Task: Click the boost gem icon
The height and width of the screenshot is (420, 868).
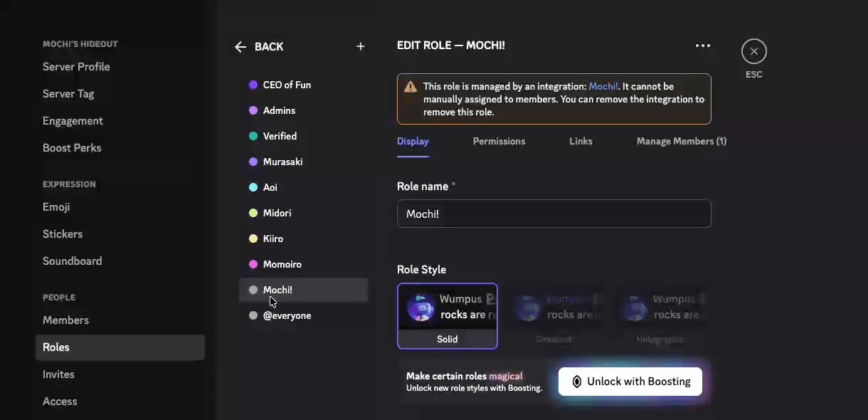Action: (x=577, y=382)
